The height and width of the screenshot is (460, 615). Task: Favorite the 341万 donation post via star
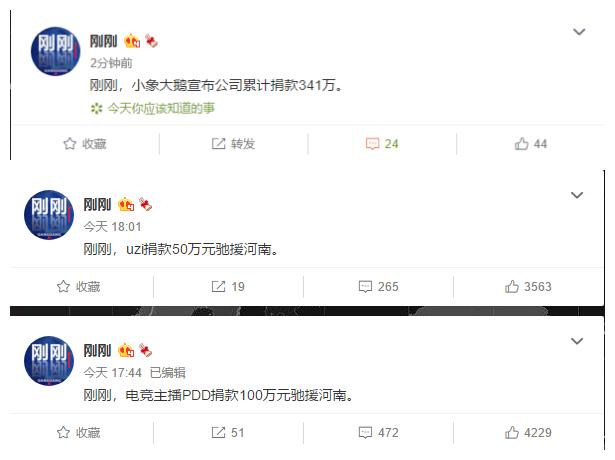[x=85, y=144]
